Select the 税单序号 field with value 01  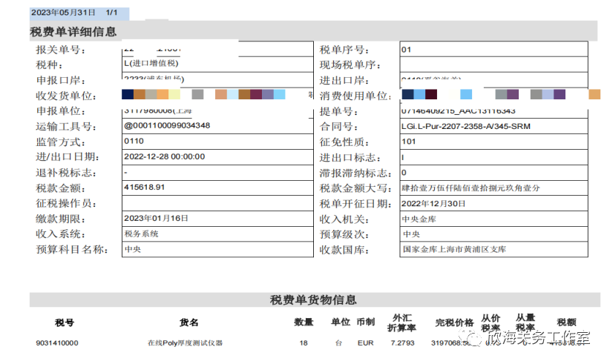click(x=493, y=50)
